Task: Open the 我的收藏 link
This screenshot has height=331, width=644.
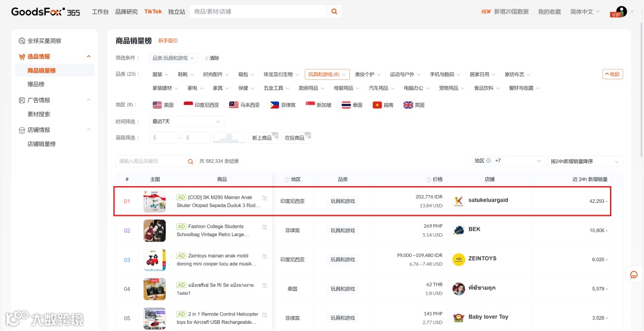Action: [549, 11]
